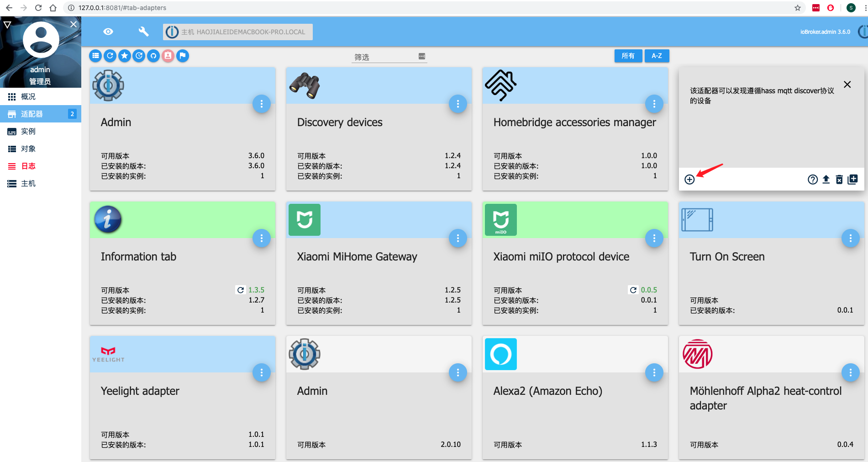The height and width of the screenshot is (462, 868).
Task: Click the GitHub install from URL icon
Action: click(153, 56)
